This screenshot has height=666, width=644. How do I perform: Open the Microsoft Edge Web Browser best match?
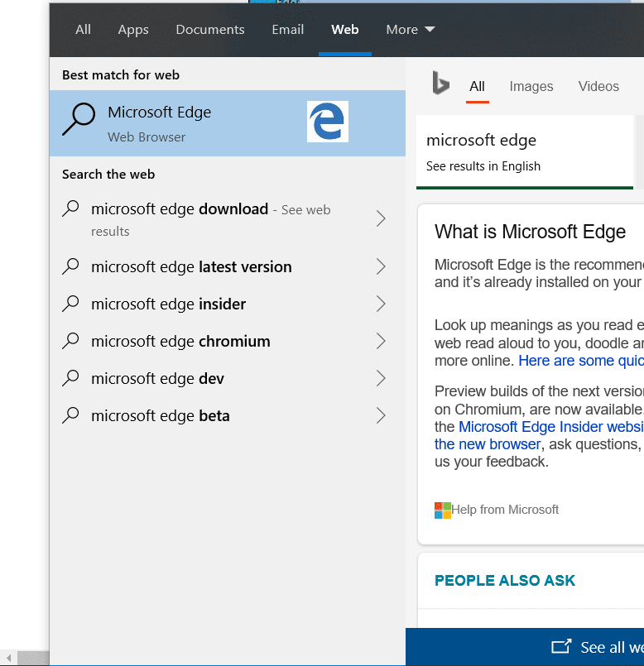[228, 123]
